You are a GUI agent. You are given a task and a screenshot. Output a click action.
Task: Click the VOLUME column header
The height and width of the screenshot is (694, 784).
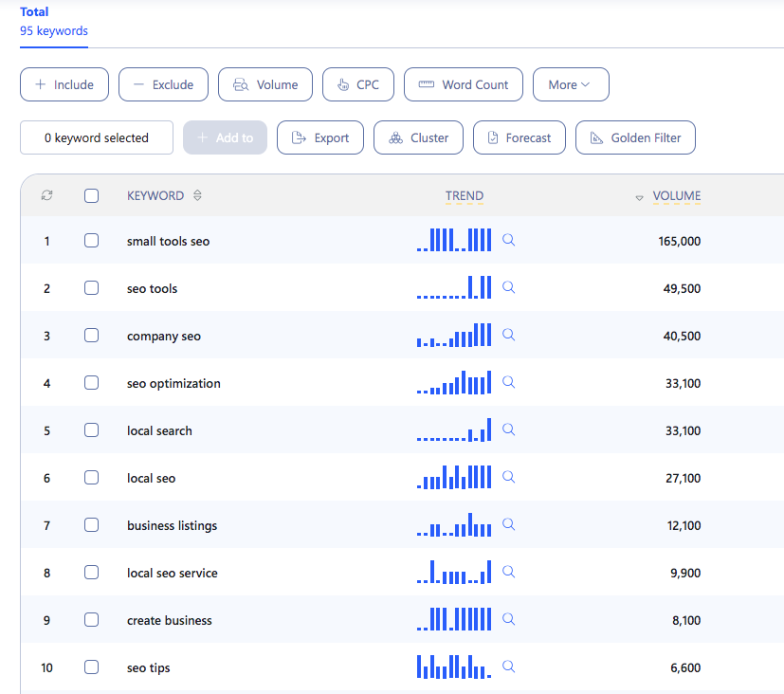pyautogui.click(x=677, y=195)
